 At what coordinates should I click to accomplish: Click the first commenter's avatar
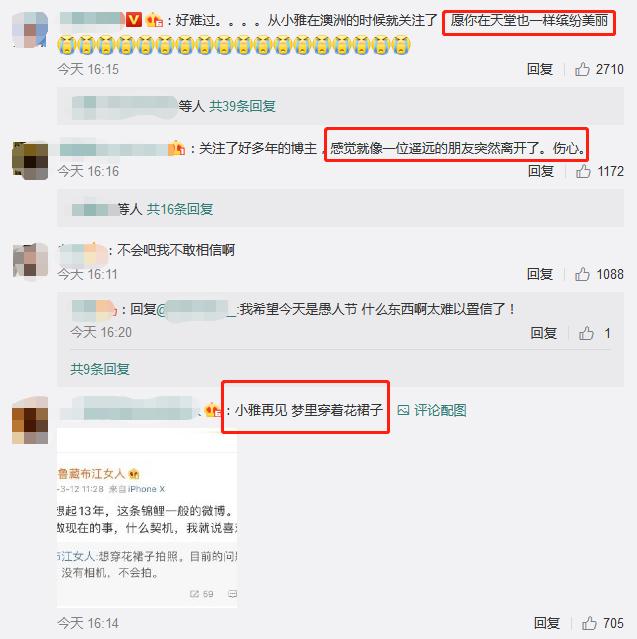[x=30, y=30]
